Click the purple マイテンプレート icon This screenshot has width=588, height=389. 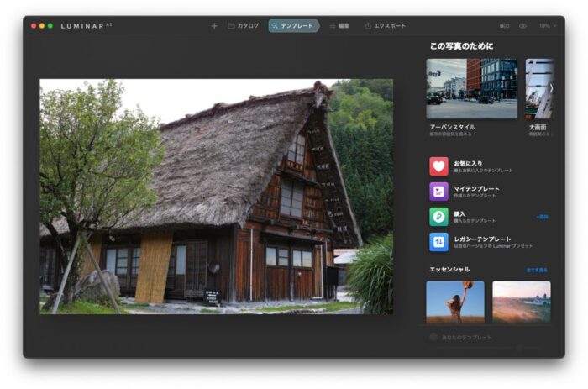(x=438, y=192)
